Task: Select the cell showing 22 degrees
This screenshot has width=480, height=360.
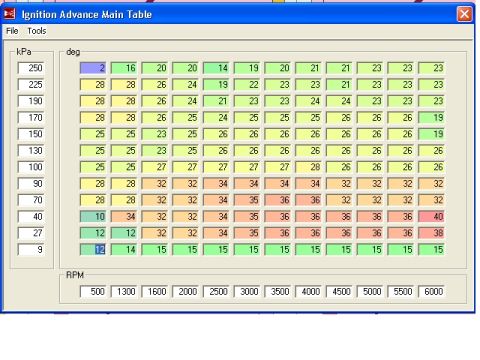Action: [x=247, y=84]
